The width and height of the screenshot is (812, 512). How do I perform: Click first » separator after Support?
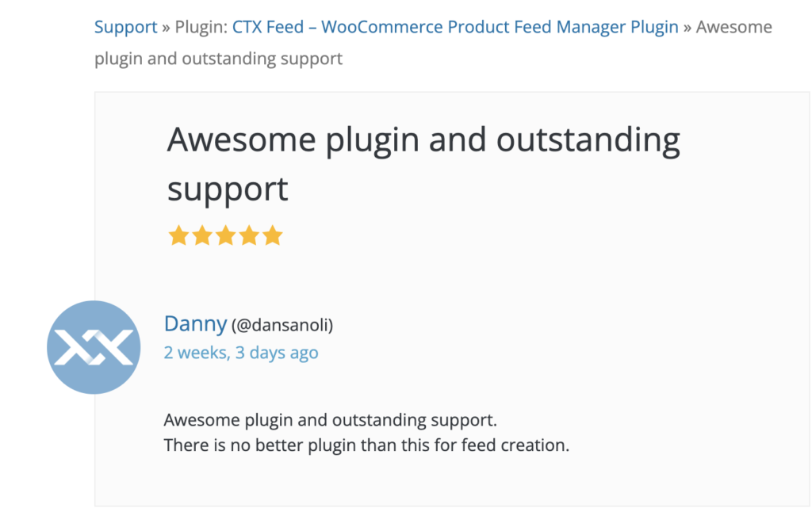click(166, 27)
